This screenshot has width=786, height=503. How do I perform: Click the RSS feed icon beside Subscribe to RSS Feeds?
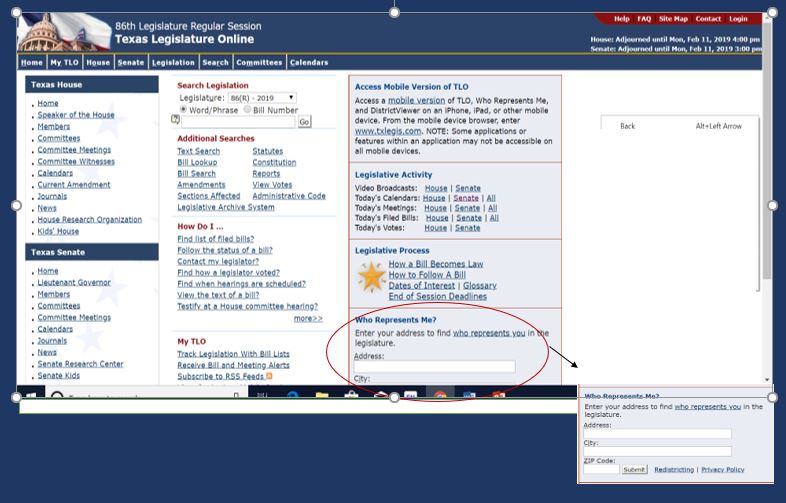[x=270, y=376]
